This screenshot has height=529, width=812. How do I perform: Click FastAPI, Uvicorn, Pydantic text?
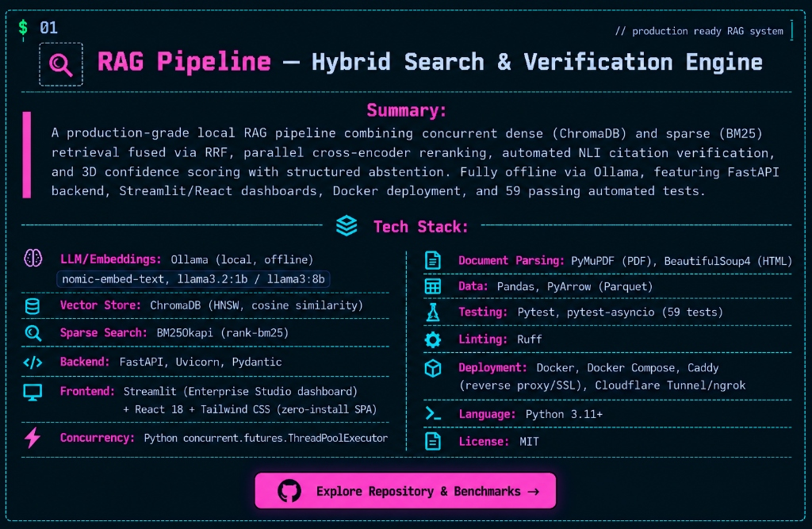click(201, 362)
